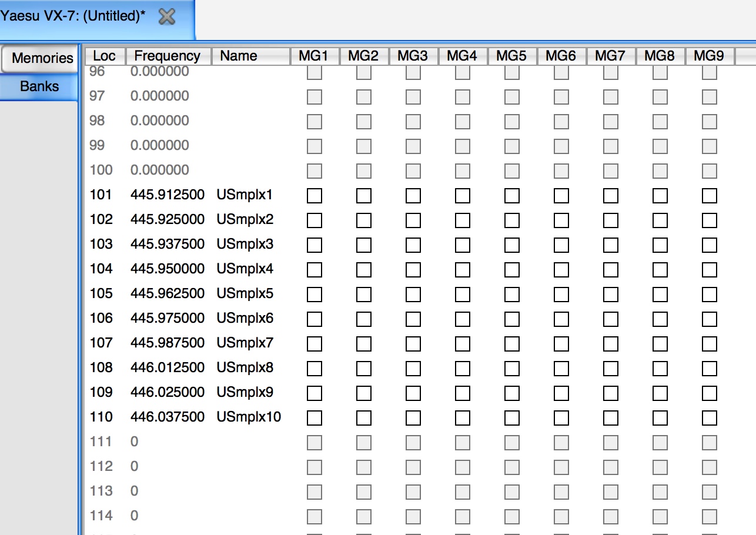This screenshot has height=535, width=756.
Task: Click the MG1 column header
Action: [x=315, y=56]
